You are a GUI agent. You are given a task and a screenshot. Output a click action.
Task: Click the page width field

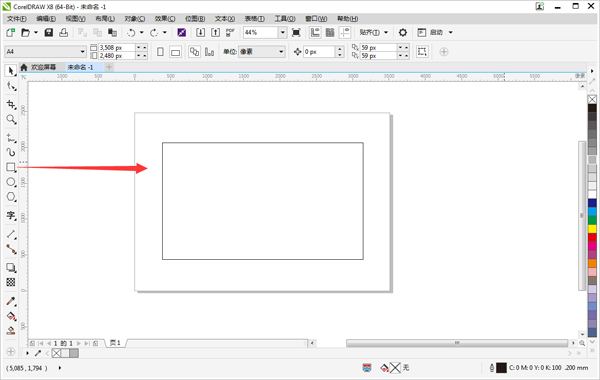pyautogui.click(x=117, y=47)
